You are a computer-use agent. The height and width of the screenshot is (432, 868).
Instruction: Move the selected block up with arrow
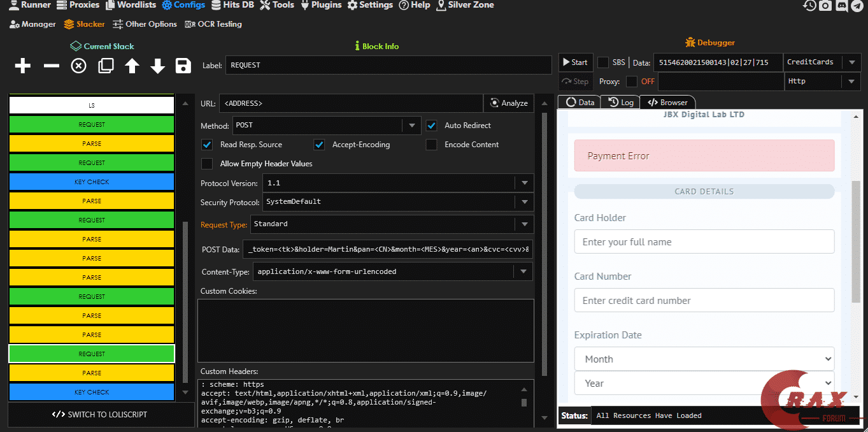click(132, 66)
